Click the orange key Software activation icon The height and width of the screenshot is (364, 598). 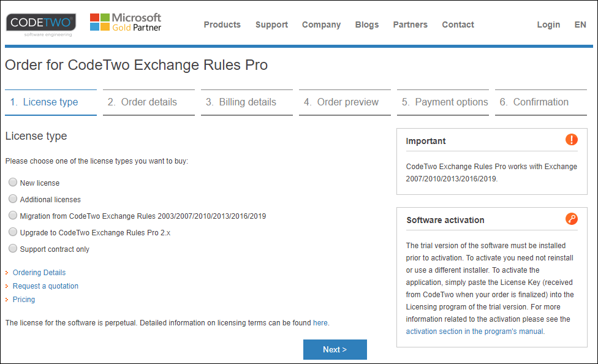pyautogui.click(x=571, y=219)
